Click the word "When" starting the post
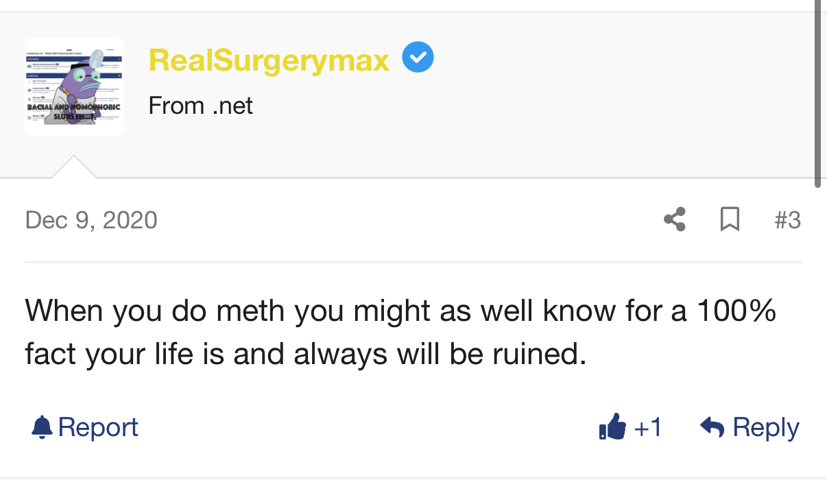 click(64, 311)
